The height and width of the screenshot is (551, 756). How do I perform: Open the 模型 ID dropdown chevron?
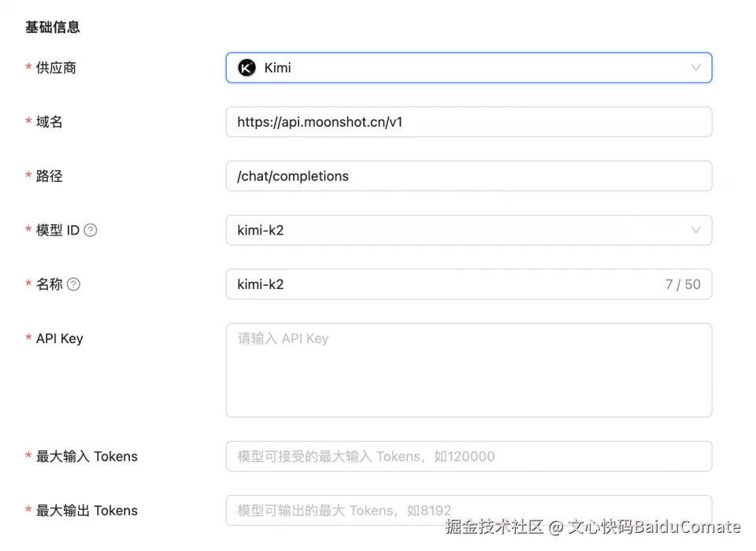coord(695,231)
